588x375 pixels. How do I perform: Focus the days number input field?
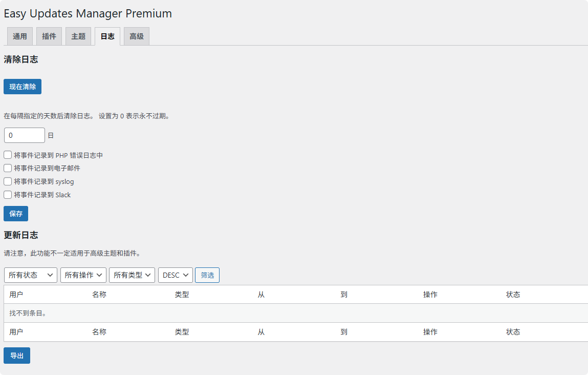pos(25,135)
